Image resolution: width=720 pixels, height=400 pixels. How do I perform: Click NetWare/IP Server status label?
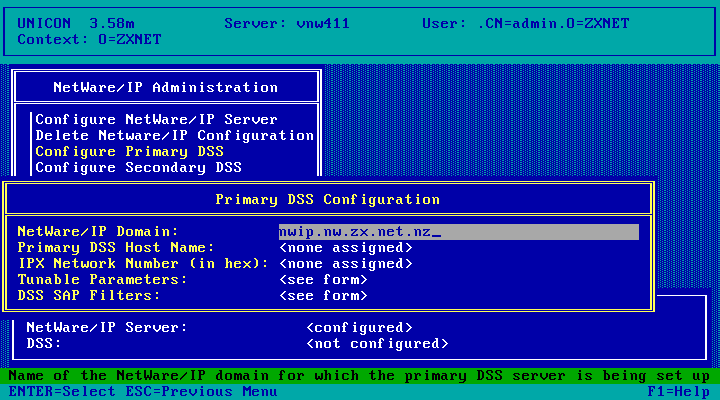coord(107,327)
